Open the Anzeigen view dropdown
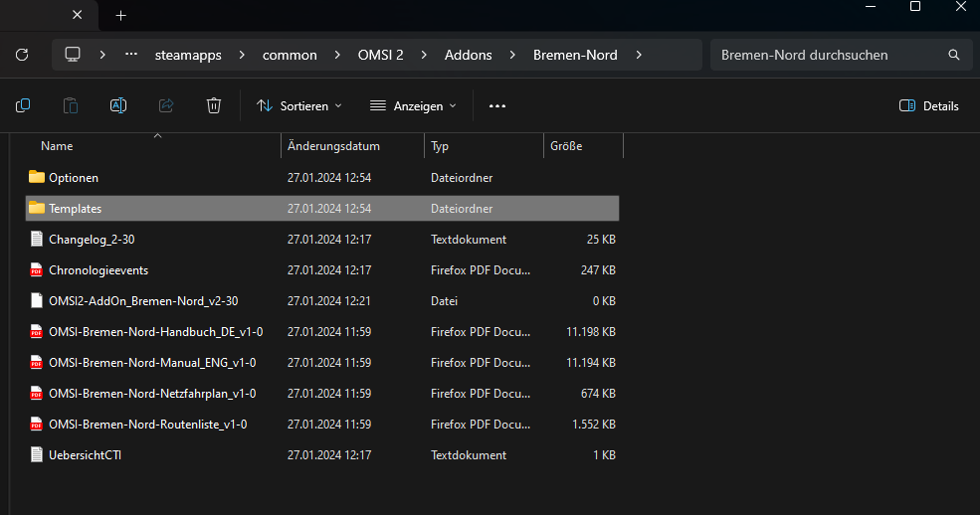Image resolution: width=980 pixels, height=515 pixels. point(413,105)
